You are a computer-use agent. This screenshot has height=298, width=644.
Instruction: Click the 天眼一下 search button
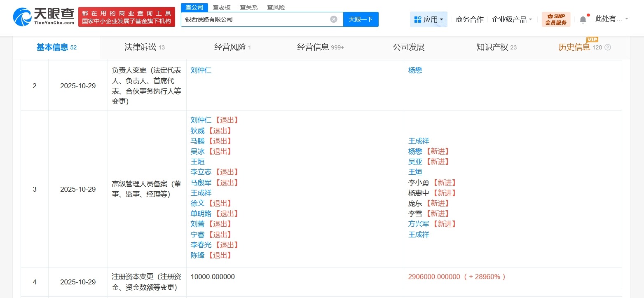(361, 19)
